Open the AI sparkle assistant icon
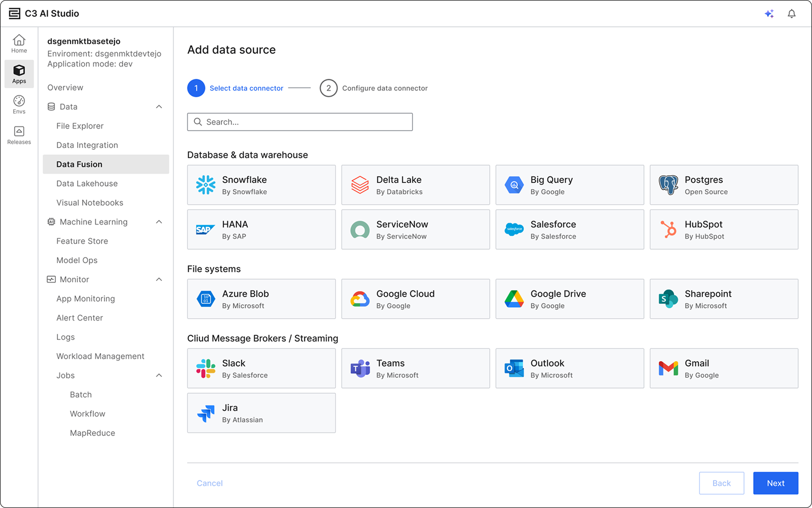Viewport: 812px width, 508px height. tap(769, 14)
